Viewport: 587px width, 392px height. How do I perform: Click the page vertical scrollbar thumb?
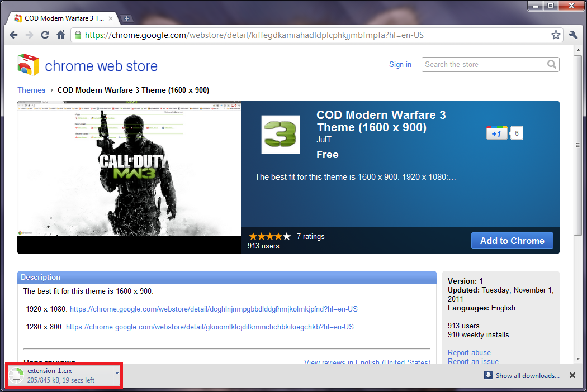tap(577, 145)
